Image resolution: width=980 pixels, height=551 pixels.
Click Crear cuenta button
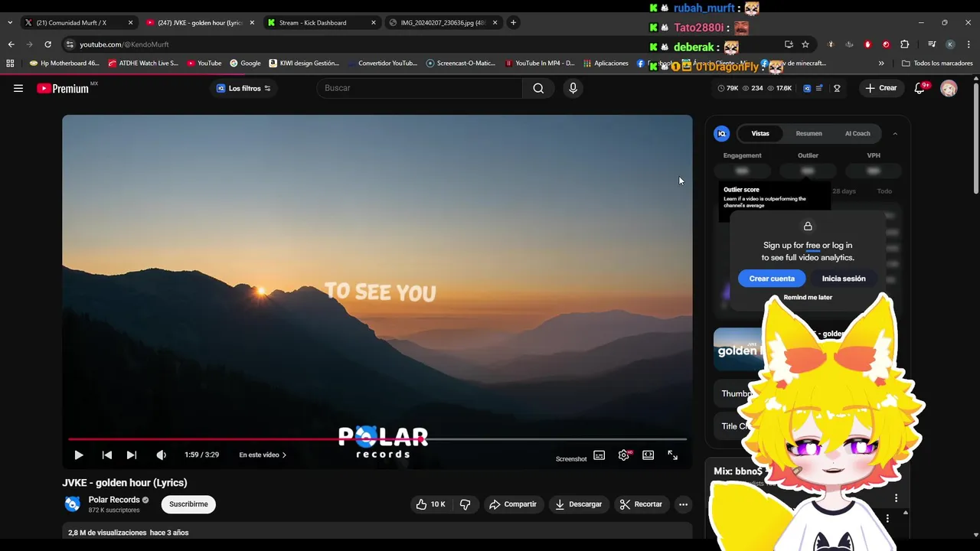(772, 279)
